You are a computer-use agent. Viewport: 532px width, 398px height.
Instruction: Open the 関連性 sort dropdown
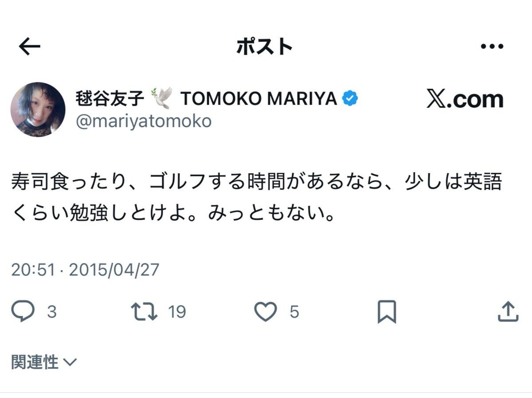(x=35, y=362)
